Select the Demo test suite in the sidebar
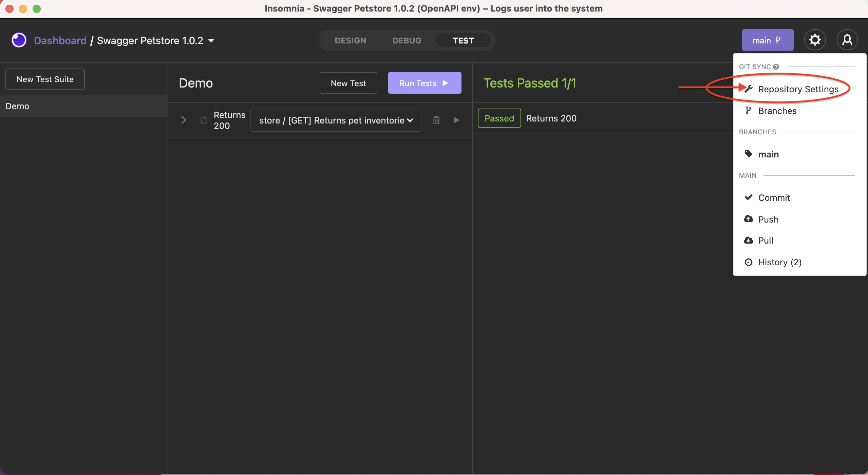 pyautogui.click(x=17, y=106)
